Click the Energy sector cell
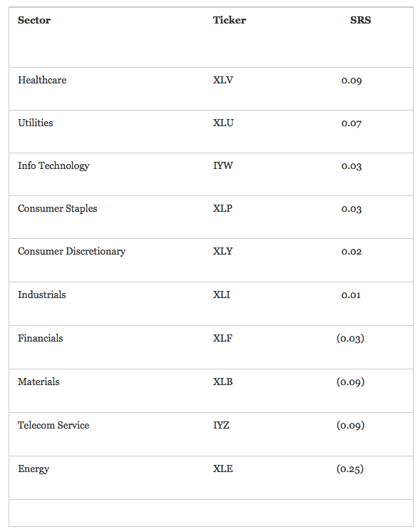This screenshot has height=532, width=420. pos(34,469)
